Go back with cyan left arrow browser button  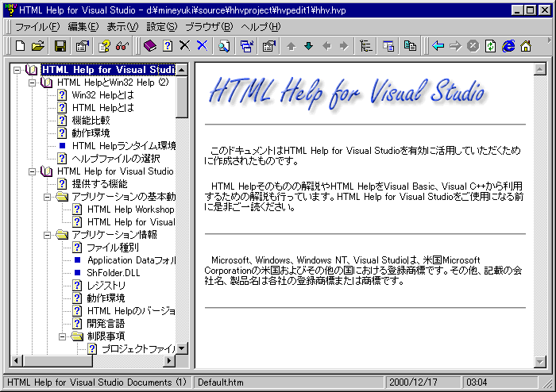[438, 46]
